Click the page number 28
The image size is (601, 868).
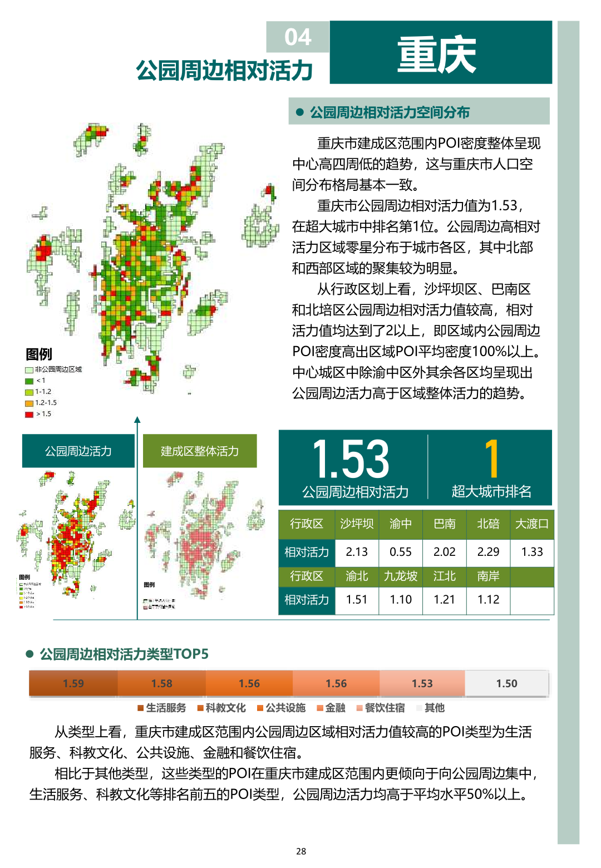(301, 851)
